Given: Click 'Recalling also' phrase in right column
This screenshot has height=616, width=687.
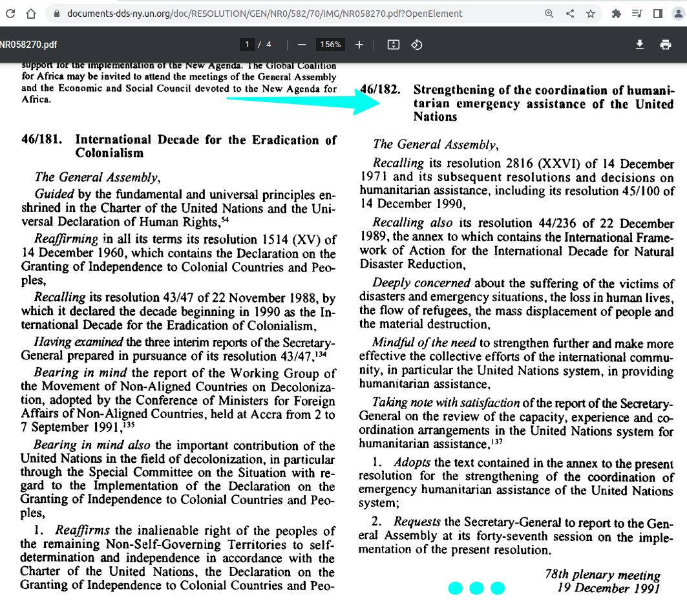Looking at the screenshot, I should click(412, 222).
